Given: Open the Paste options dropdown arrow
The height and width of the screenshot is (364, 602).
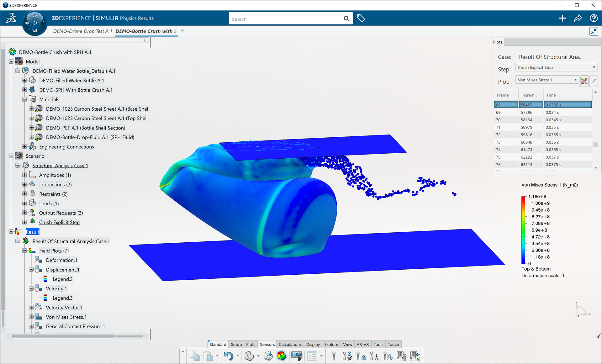Looking at the screenshot, I should click(217, 356).
